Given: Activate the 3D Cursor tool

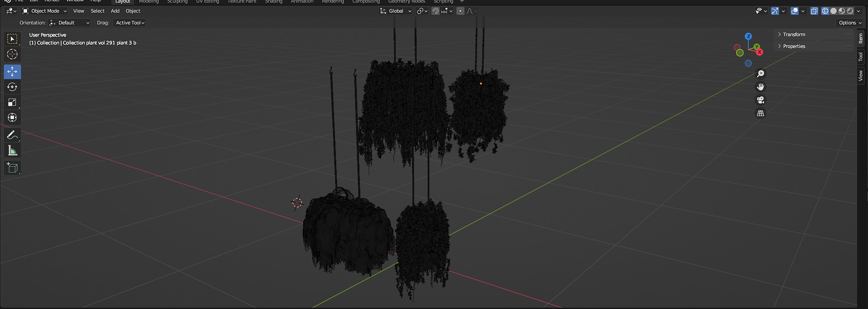Looking at the screenshot, I should (12, 54).
